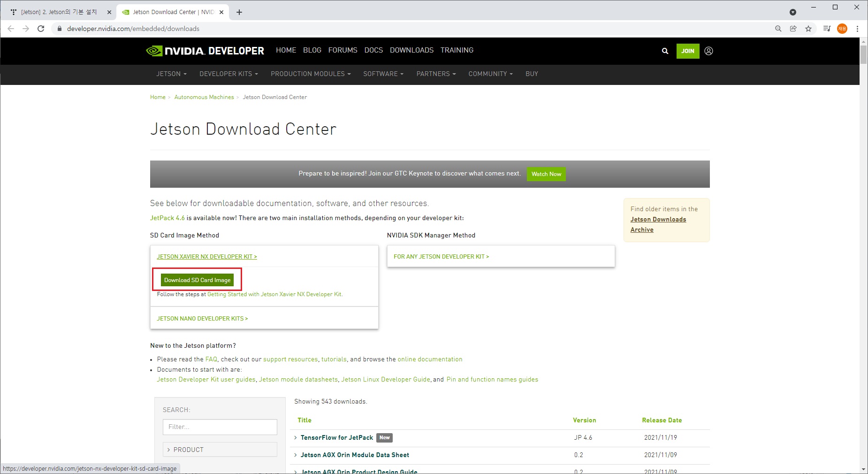Screen dimensions: 868x474
Task: Click the tab search dropdown circle icon
Action: (x=793, y=12)
